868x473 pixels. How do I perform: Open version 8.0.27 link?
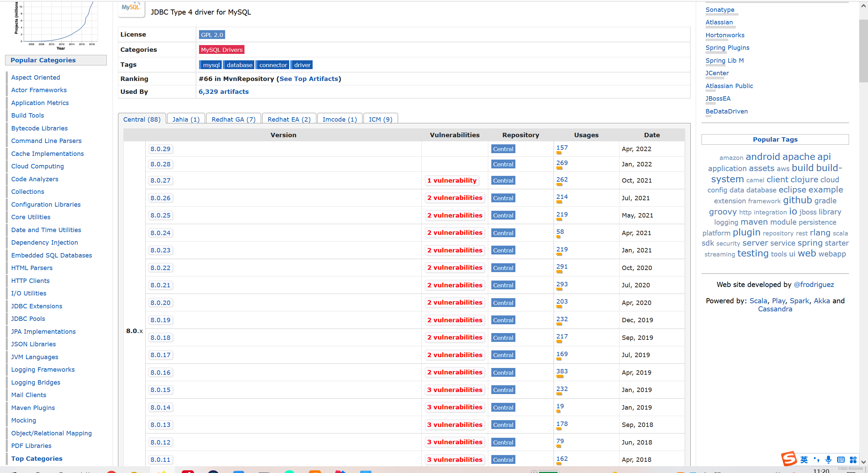(x=160, y=181)
